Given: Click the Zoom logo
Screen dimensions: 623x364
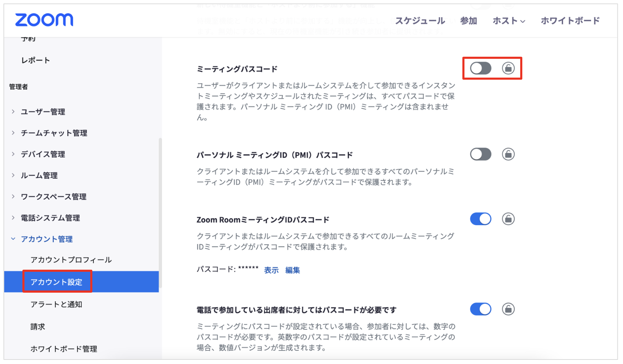Looking at the screenshot, I should [x=44, y=20].
